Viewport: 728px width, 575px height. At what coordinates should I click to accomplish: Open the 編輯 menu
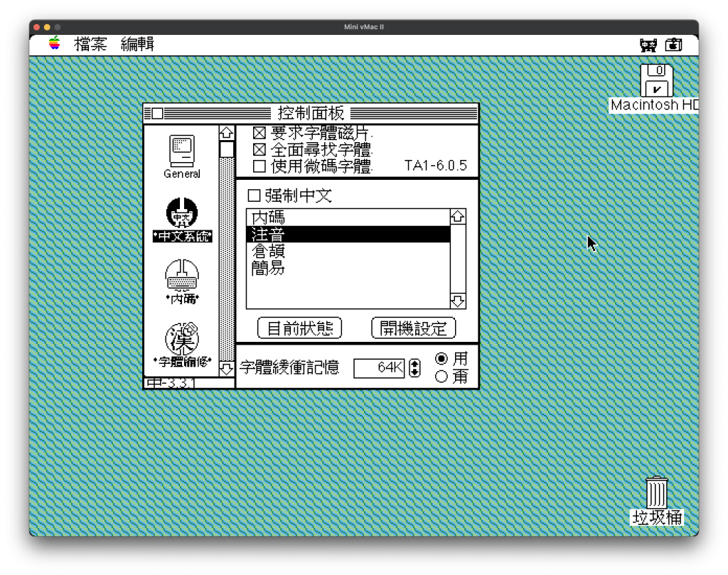(x=137, y=44)
